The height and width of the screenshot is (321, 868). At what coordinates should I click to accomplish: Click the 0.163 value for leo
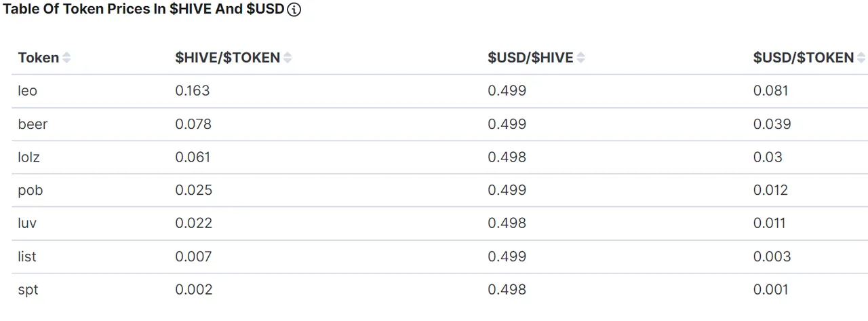tap(193, 90)
